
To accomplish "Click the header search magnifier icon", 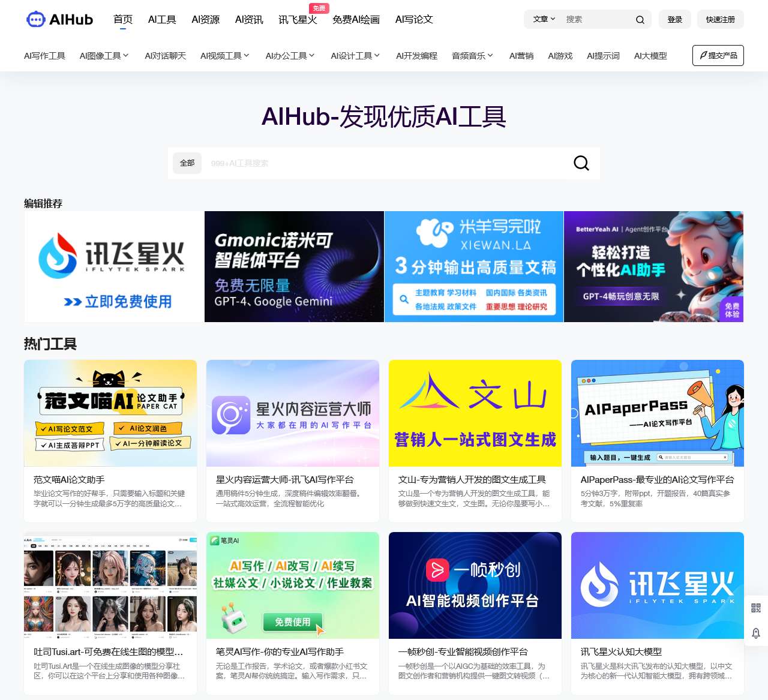I will point(640,19).
